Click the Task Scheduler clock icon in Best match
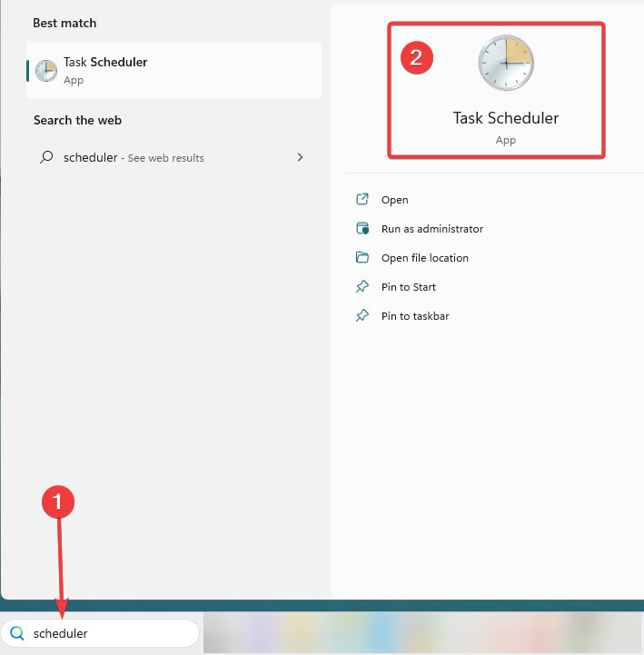The image size is (644, 655). (46, 71)
